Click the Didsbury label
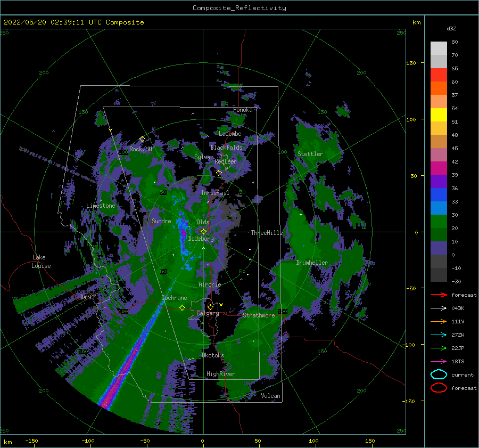Viewport: 479px width, 448px height. (x=201, y=239)
